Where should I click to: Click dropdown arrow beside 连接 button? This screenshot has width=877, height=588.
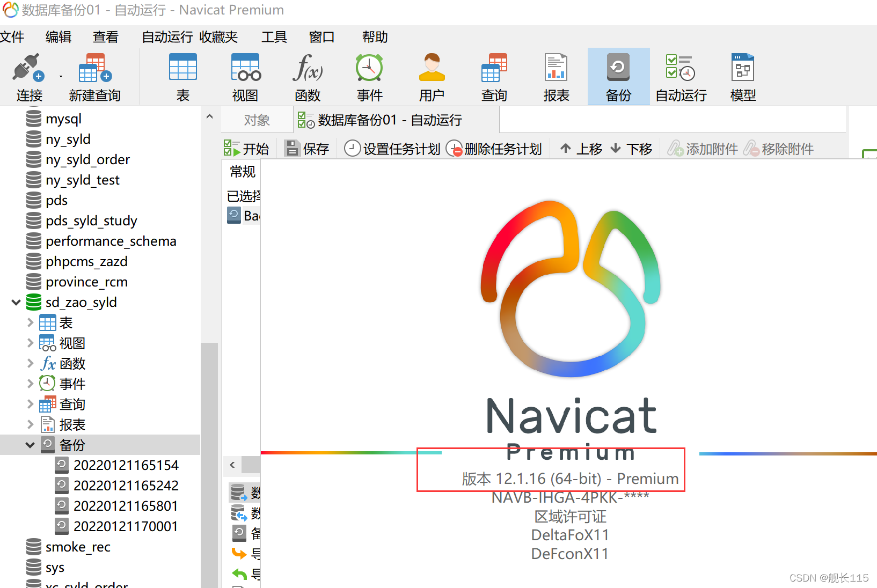tap(61, 76)
